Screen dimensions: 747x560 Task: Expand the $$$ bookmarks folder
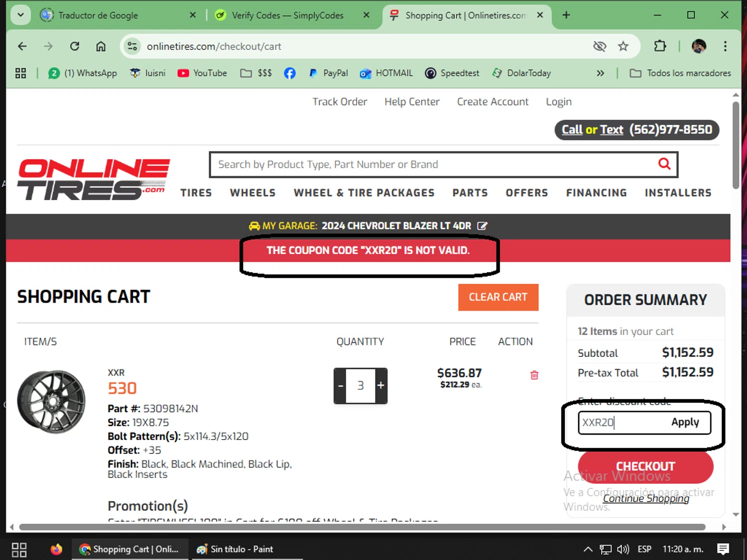(256, 73)
